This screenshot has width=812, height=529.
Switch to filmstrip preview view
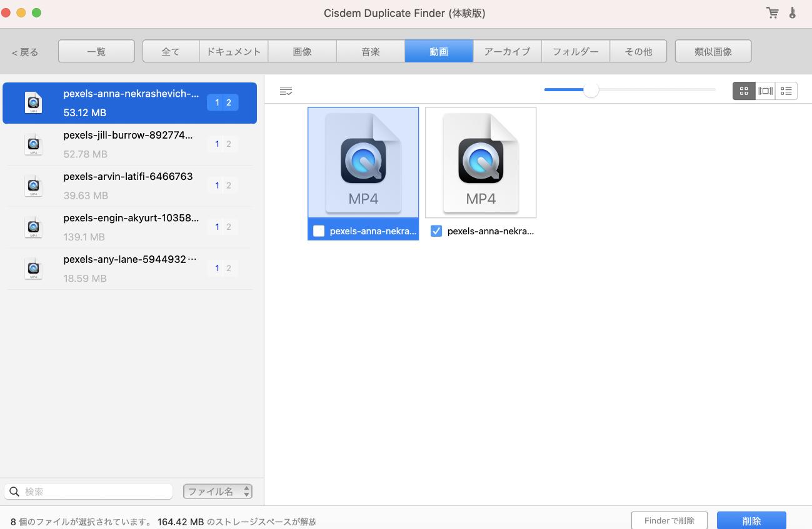[x=765, y=91]
